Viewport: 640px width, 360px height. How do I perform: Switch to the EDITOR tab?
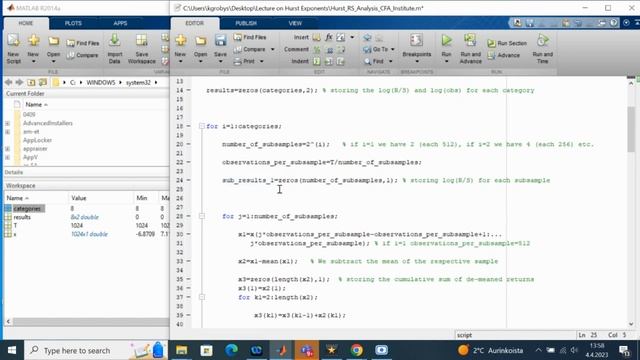(x=195, y=23)
